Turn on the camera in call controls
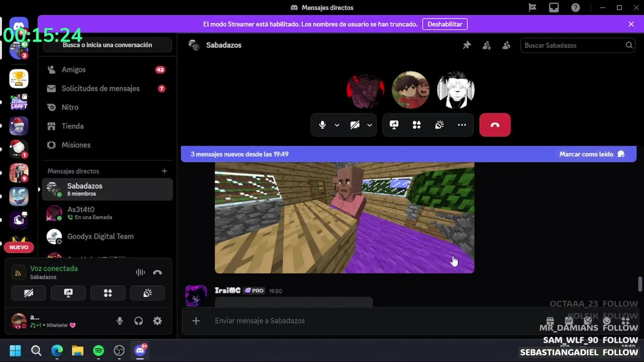This screenshot has width=644, height=362. coord(355,125)
